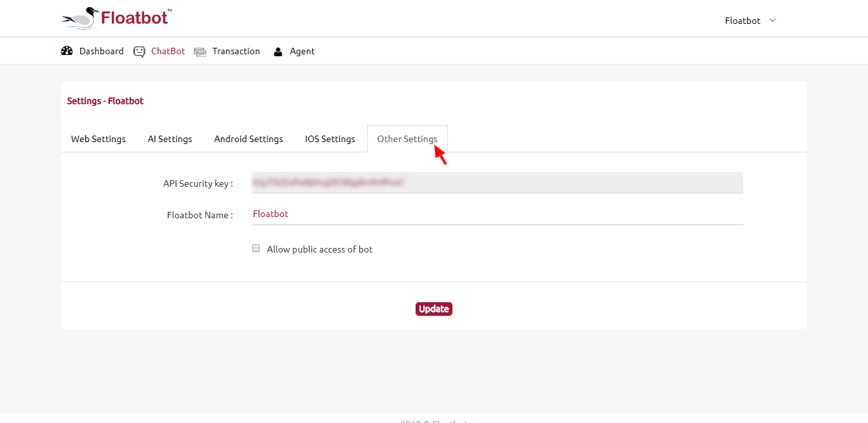Screen dimensions: 868x423
Task: Click the Floatbot bird logo icon
Action: pyautogui.click(x=79, y=19)
